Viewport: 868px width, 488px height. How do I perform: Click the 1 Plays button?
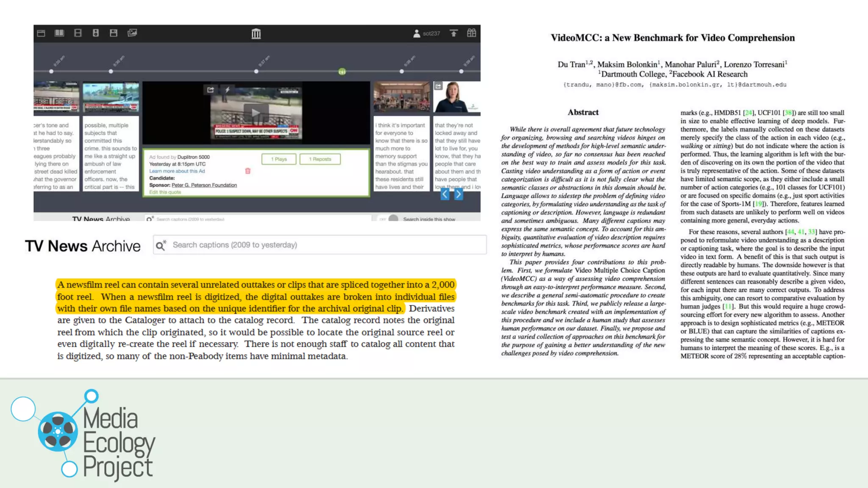click(279, 159)
